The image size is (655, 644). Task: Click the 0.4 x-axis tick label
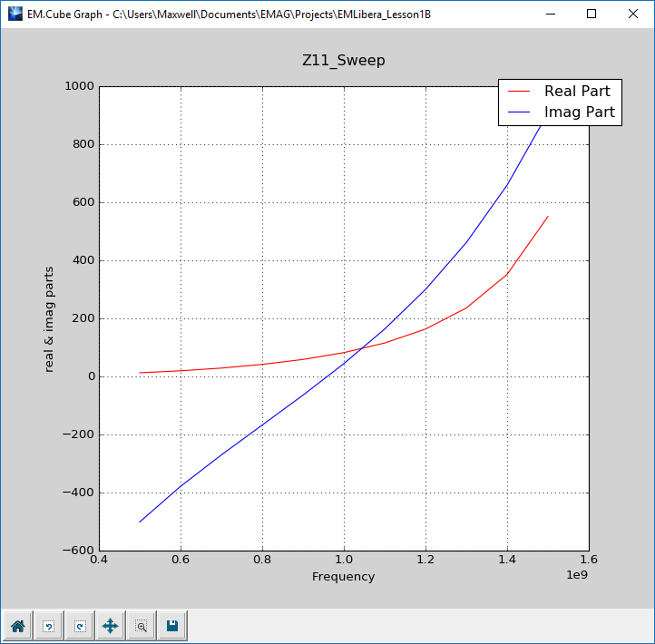click(99, 560)
